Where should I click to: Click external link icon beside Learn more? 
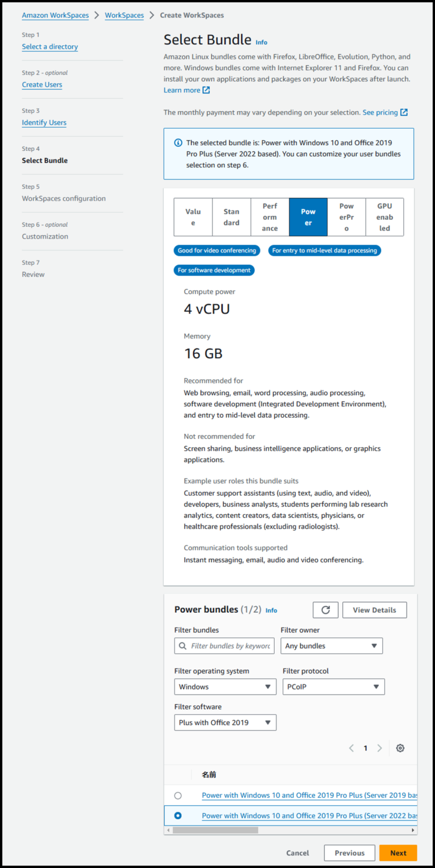[206, 90]
